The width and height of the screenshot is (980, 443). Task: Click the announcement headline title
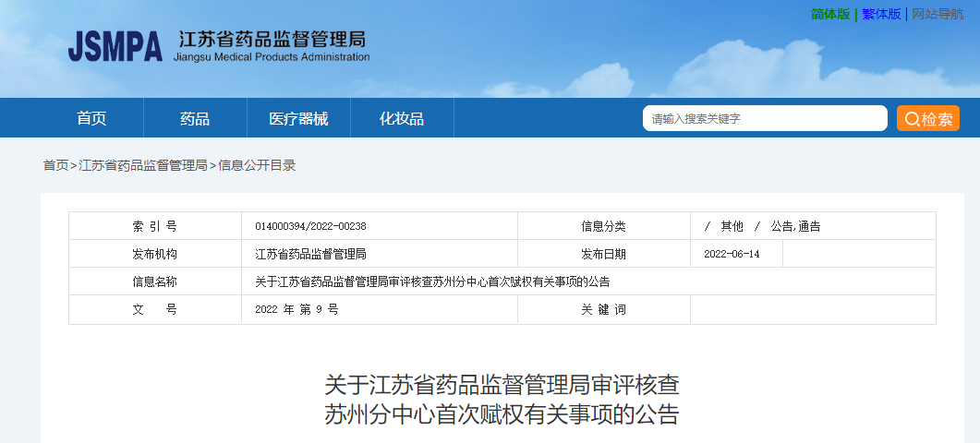coord(502,400)
